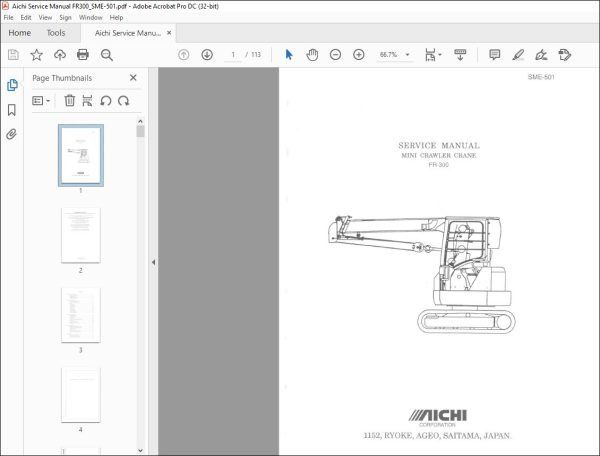This screenshot has width=600, height=456.
Task: Close the Page Thumbnails panel
Action: pos(133,78)
